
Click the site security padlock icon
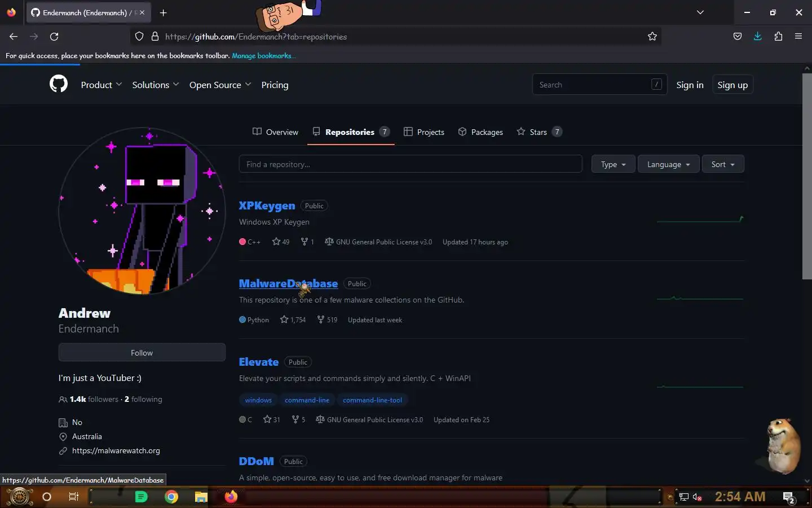(x=155, y=36)
